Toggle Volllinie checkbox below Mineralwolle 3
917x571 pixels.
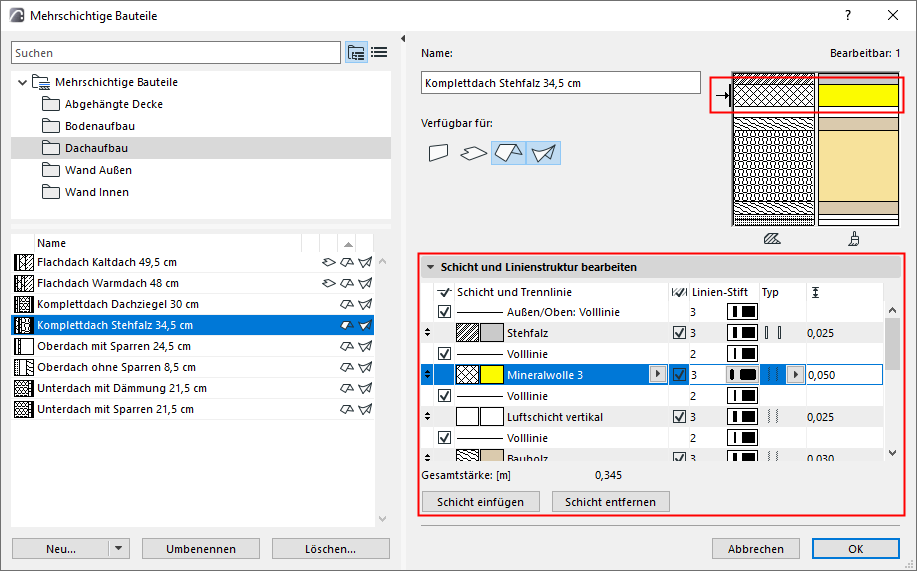point(444,396)
